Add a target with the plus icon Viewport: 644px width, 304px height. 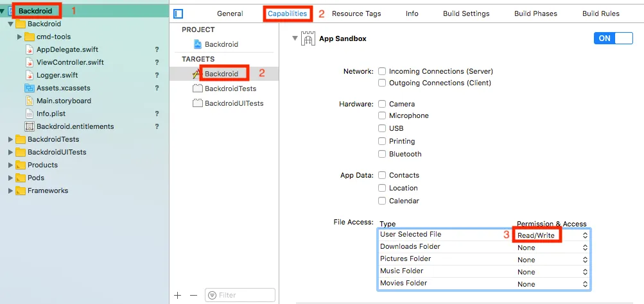[x=178, y=296]
